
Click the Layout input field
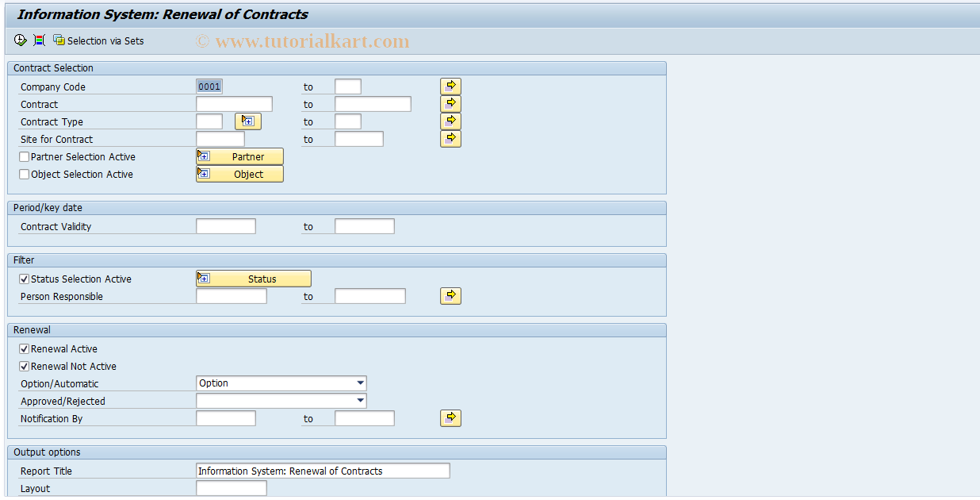(x=232, y=488)
